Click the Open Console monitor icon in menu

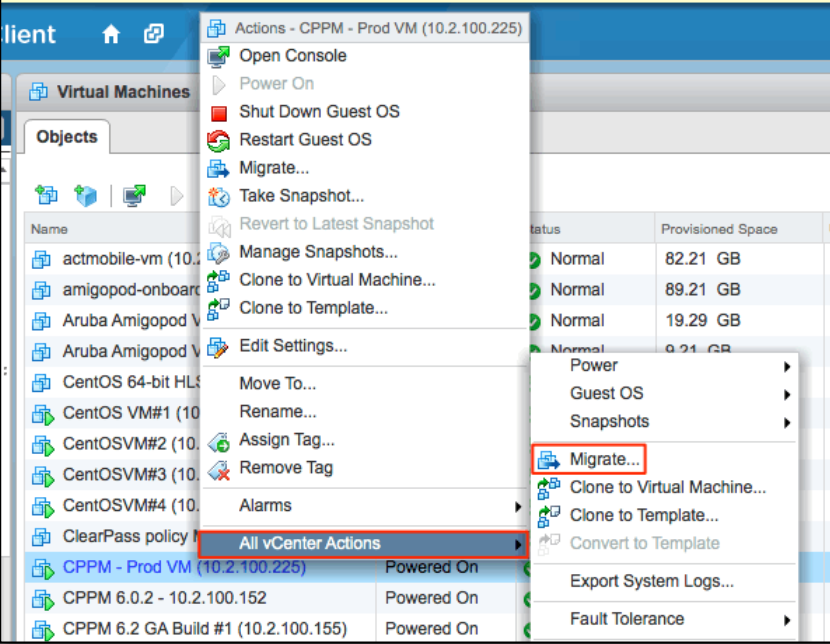point(218,57)
